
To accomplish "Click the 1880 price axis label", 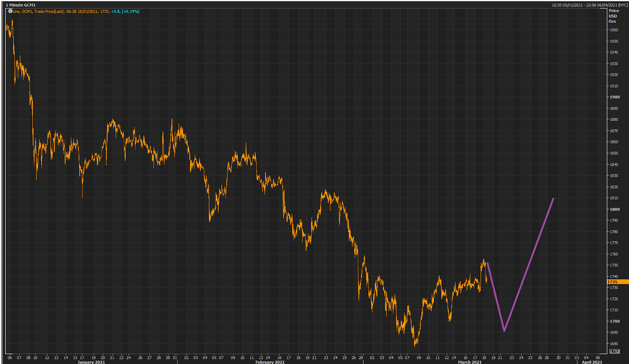I will click(614, 119).
